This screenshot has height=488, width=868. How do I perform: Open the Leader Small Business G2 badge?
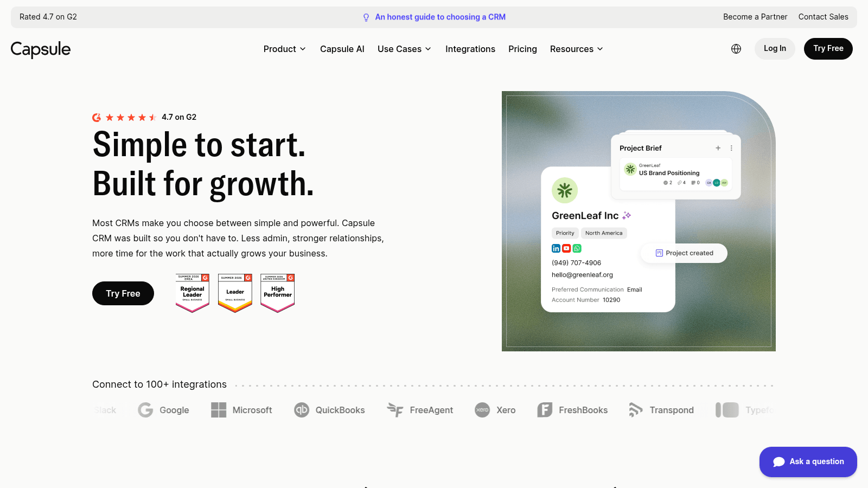(x=235, y=293)
